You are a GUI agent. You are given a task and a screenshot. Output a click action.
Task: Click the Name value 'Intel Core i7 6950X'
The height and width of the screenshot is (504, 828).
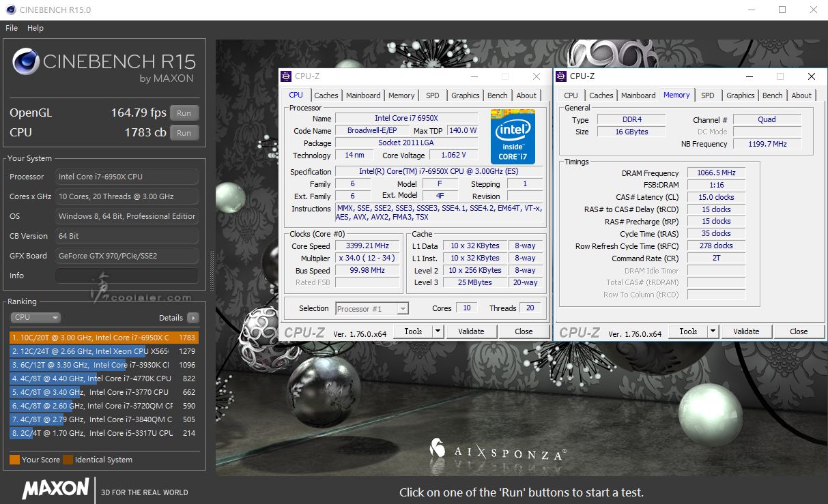(406, 119)
